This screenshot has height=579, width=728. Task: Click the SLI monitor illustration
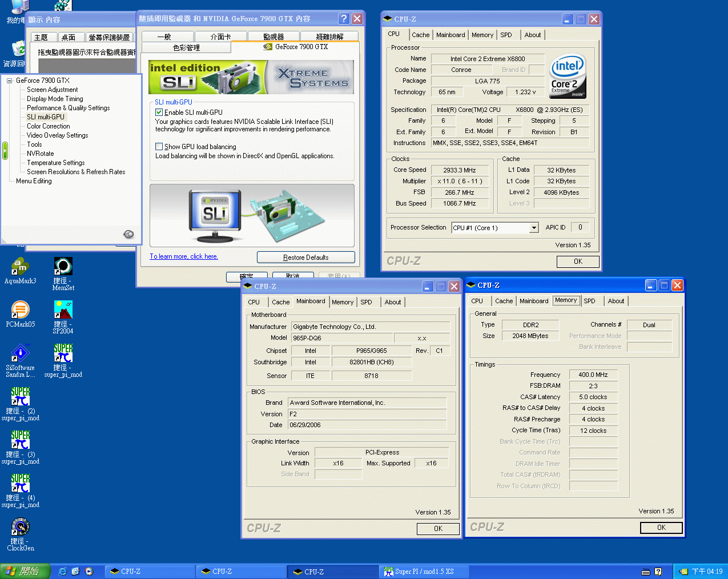tap(215, 215)
